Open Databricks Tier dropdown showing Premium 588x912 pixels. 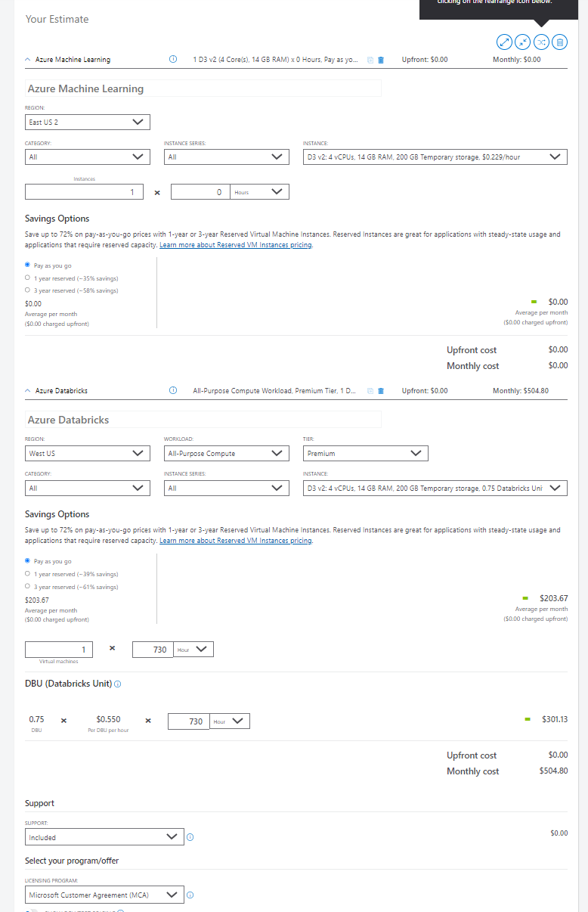click(366, 453)
